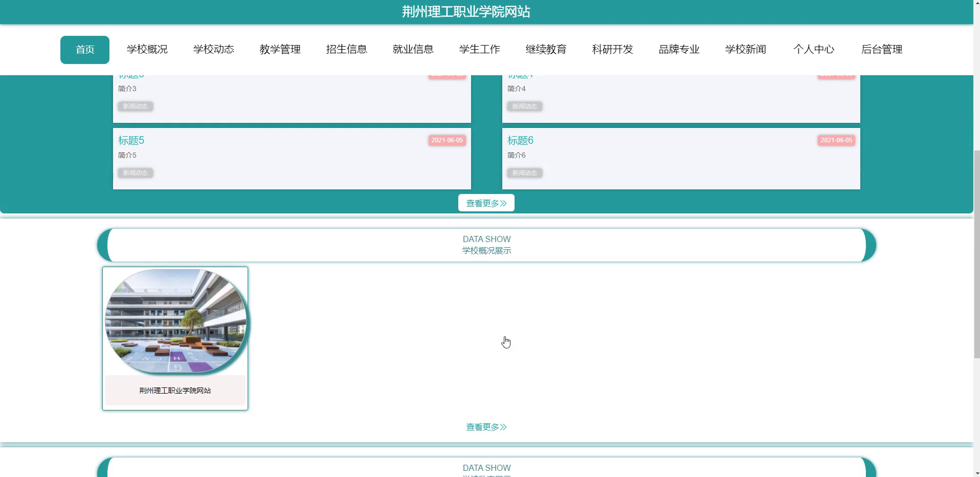Click the site title 荆州理工职业学院网站 header

tap(466, 12)
